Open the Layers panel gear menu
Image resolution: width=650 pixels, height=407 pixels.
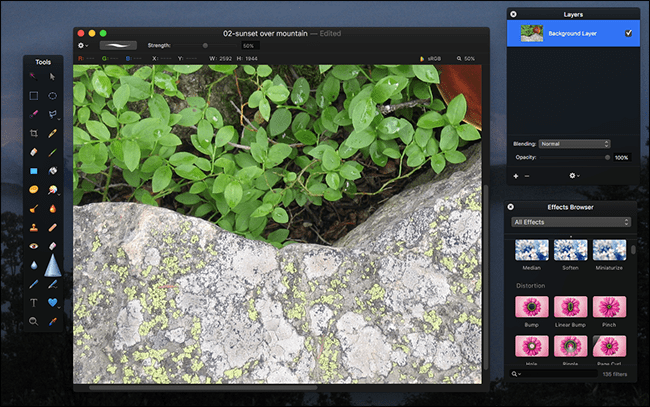point(573,175)
